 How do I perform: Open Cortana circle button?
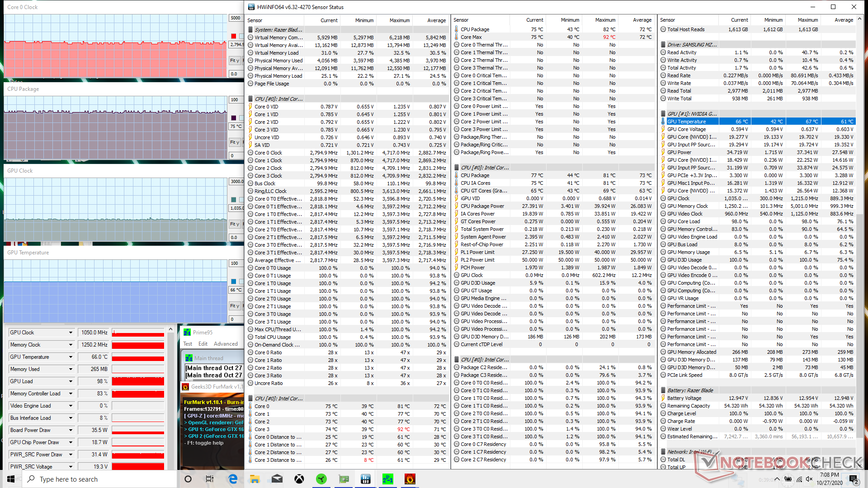pyautogui.click(x=188, y=479)
